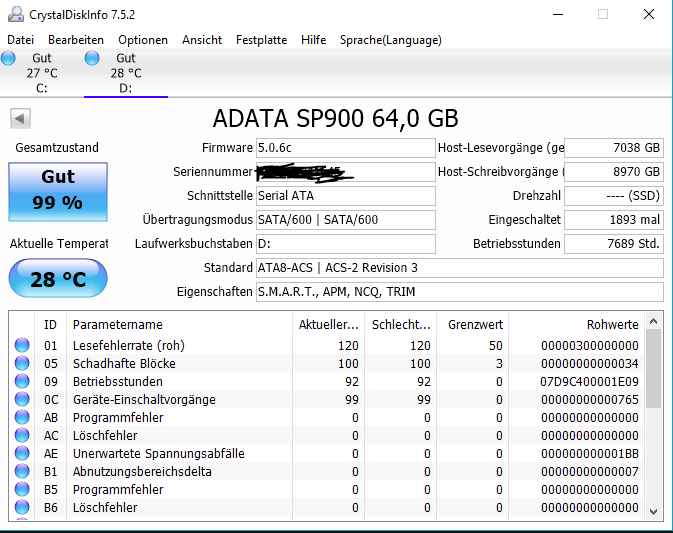Select the Geräte-Einschaltvorgänge parameter name
Viewport: 673px width, 533px height.
[x=144, y=400]
